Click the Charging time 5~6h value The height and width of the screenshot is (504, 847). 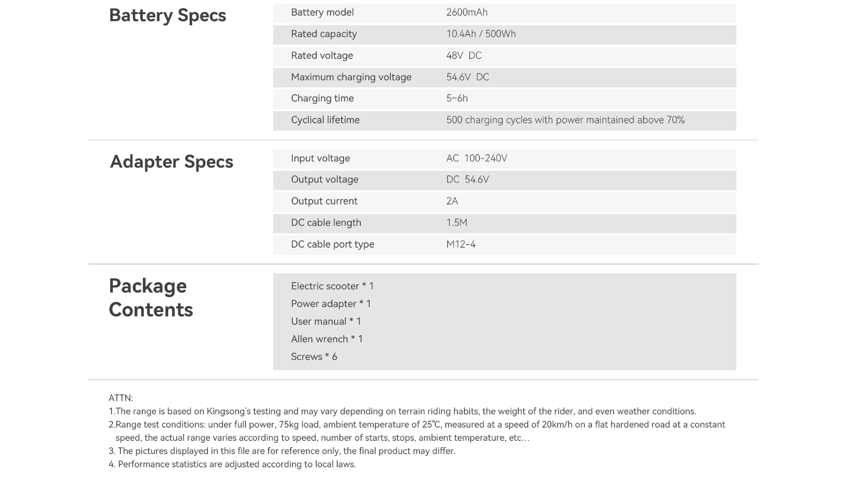pos(457,99)
